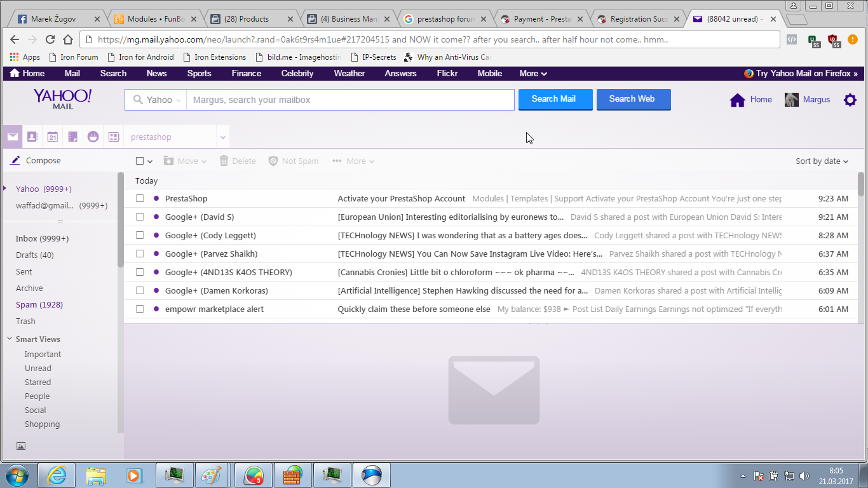Go to Finance in the Yahoo navigation bar
Viewport: 868px width, 488px height.
point(247,73)
